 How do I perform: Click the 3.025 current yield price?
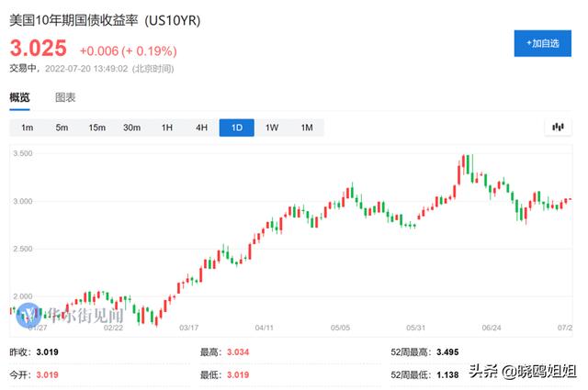[x=40, y=49]
